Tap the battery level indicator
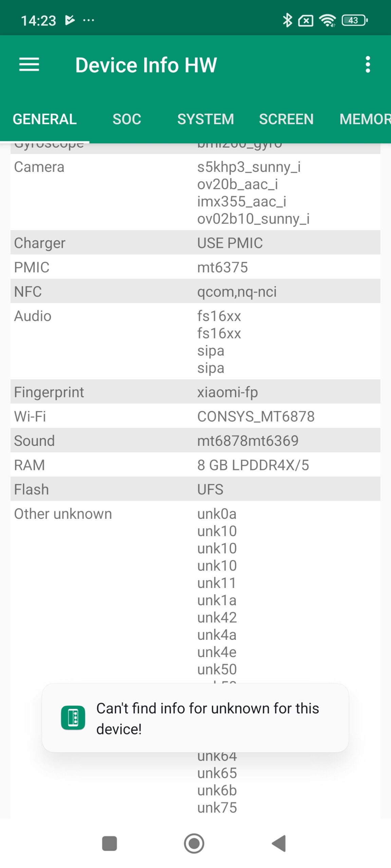Viewport: 391px width, 868px height. tap(355, 20)
